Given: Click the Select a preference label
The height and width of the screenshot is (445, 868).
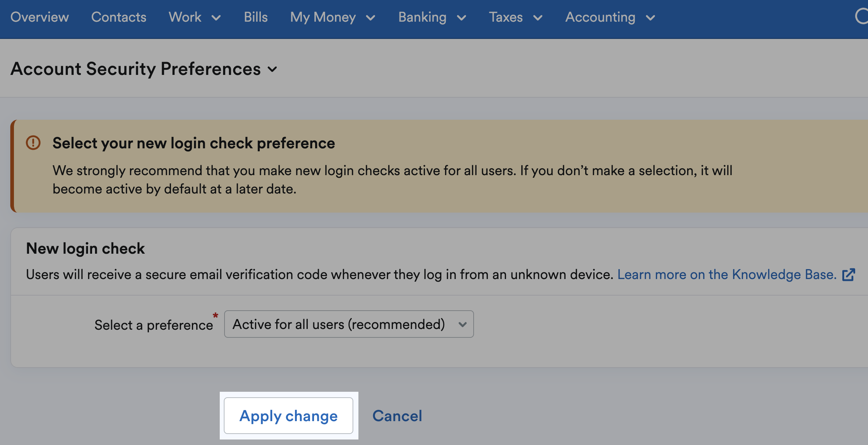Looking at the screenshot, I should (x=154, y=325).
